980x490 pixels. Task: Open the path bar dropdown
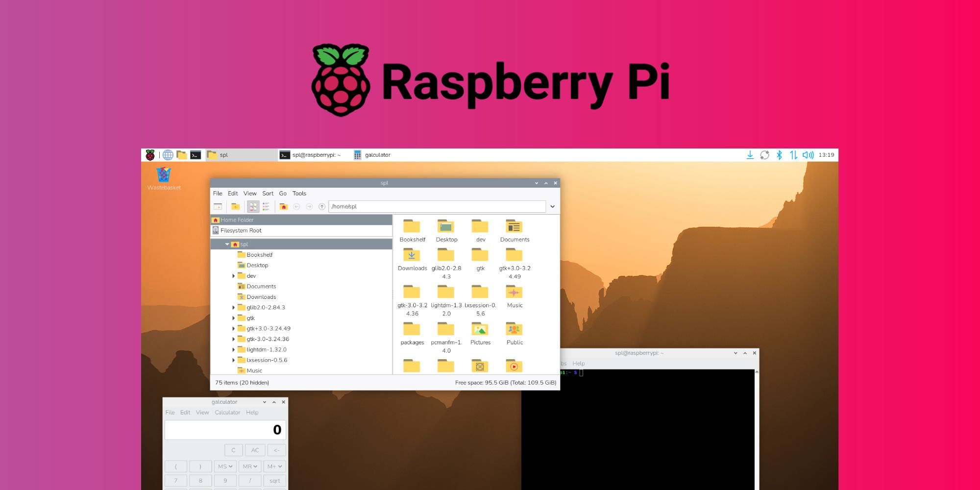(552, 206)
